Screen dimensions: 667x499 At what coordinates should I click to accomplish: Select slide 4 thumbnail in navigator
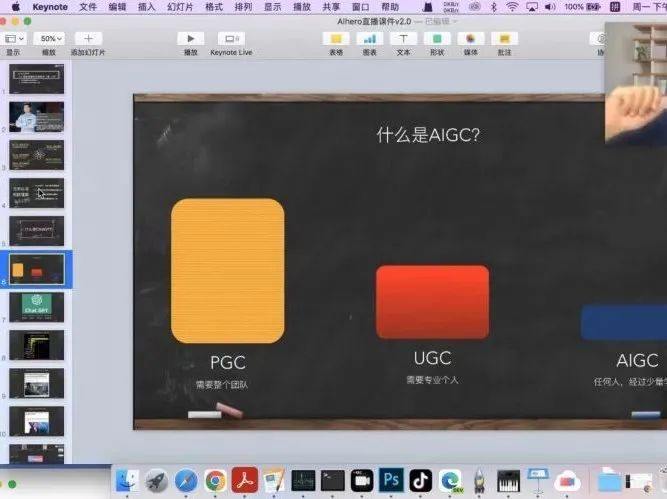point(37,193)
